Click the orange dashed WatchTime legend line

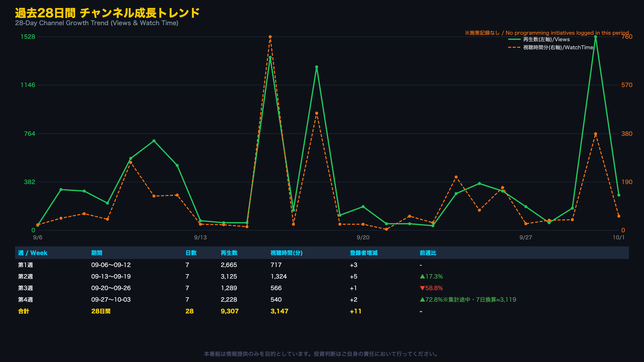[x=514, y=48]
